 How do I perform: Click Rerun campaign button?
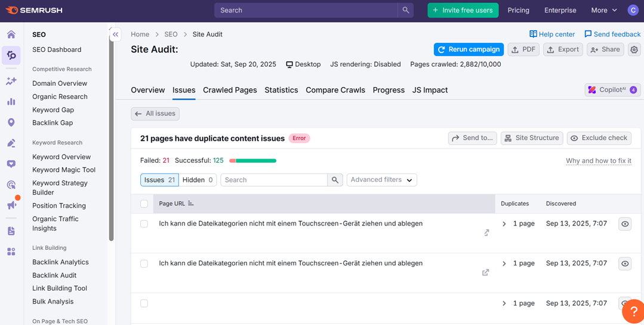[x=469, y=49]
